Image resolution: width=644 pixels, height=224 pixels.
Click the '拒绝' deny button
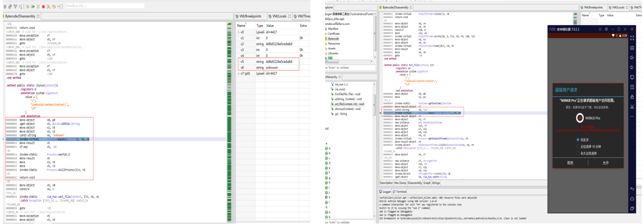(x=570, y=163)
